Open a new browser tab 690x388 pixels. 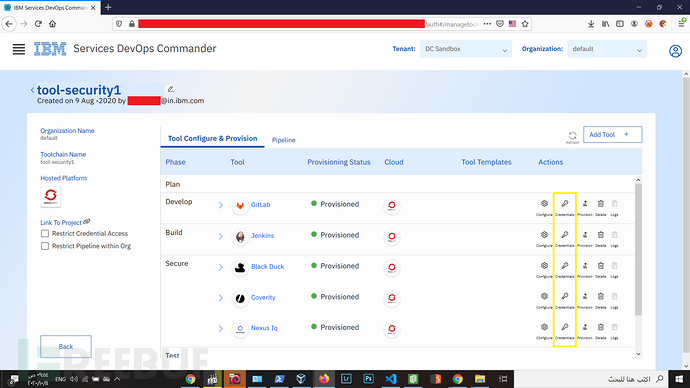coord(108,7)
